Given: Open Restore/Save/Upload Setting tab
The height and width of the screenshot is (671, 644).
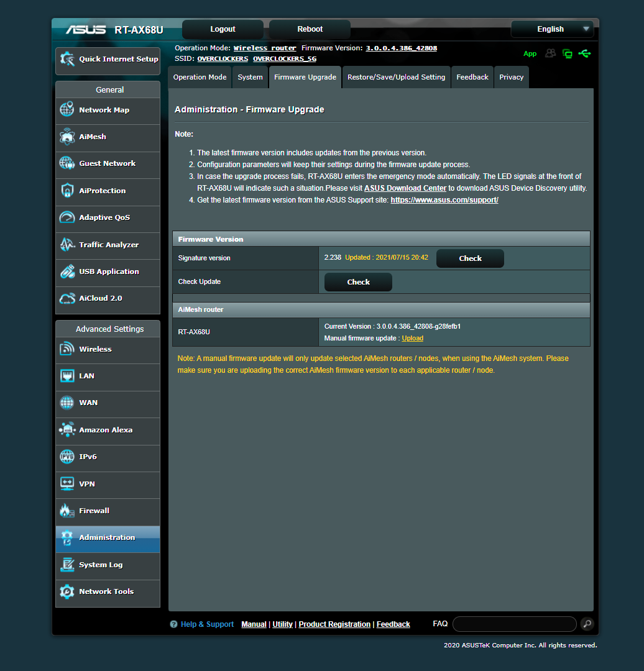Looking at the screenshot, I should coord(396,77).
